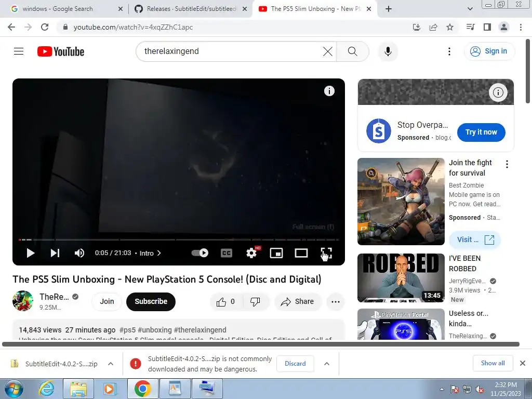Image resolution: width=532 pixels, height=399 pixels.
Task: Run search with magnifier button
Action: [353, 51]
